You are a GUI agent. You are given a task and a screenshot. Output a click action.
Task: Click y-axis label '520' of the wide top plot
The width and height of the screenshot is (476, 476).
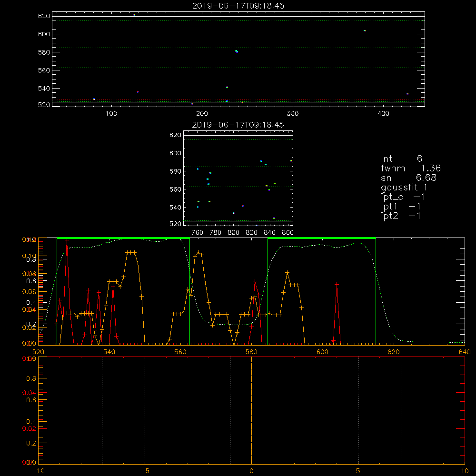44,105
